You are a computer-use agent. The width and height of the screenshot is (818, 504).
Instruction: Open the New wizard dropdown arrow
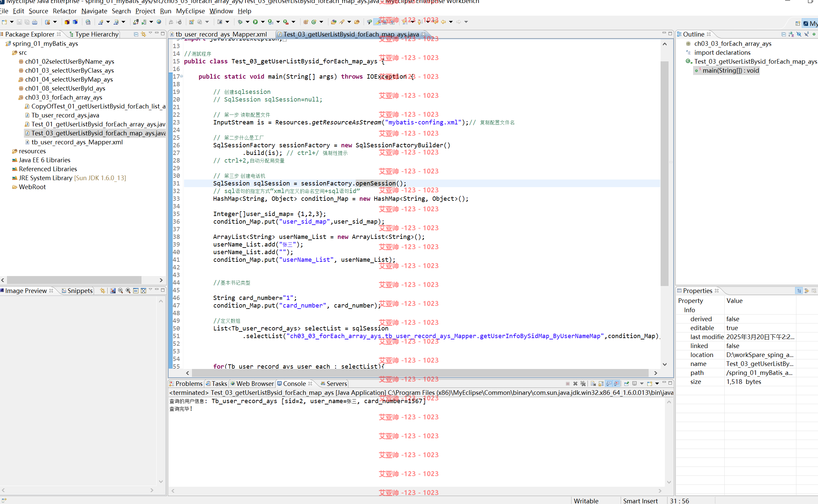pos(12,22)
